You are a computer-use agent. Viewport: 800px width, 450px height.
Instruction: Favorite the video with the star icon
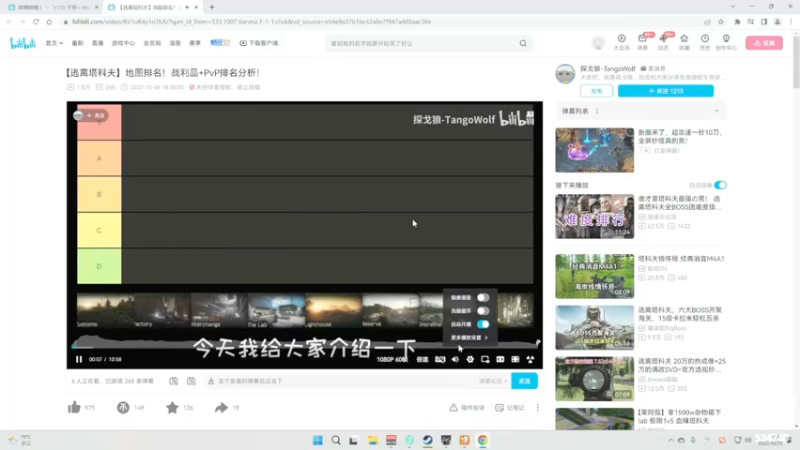[x=172, y=407]
